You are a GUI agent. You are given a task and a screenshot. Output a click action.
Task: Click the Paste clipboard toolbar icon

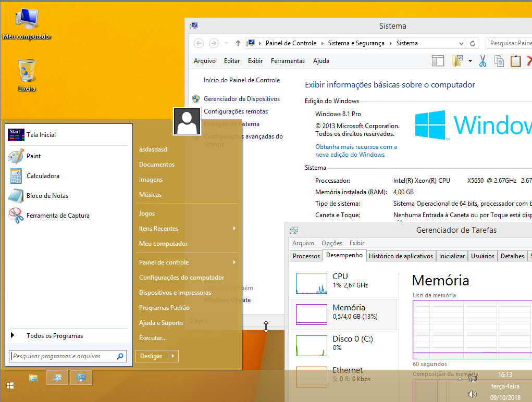[516, 61]
